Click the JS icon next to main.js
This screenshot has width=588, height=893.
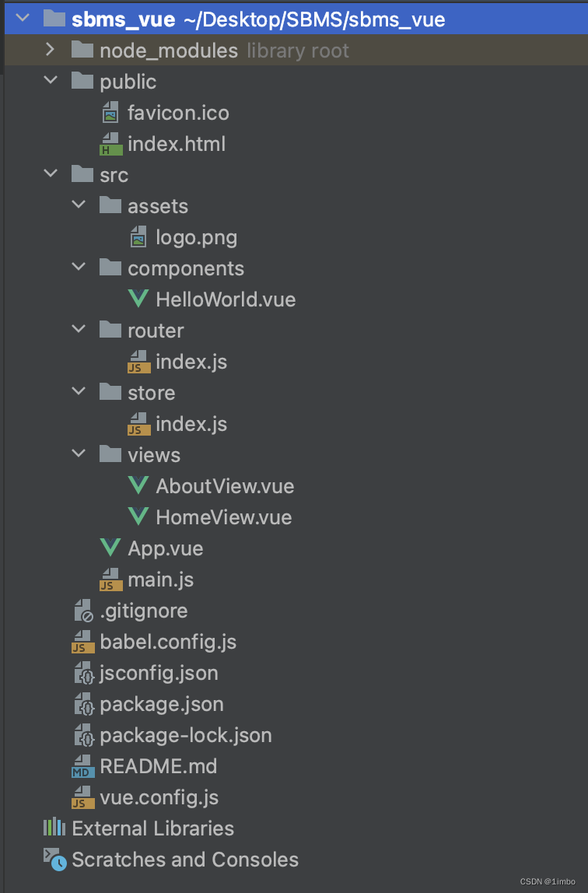(110, 580)
